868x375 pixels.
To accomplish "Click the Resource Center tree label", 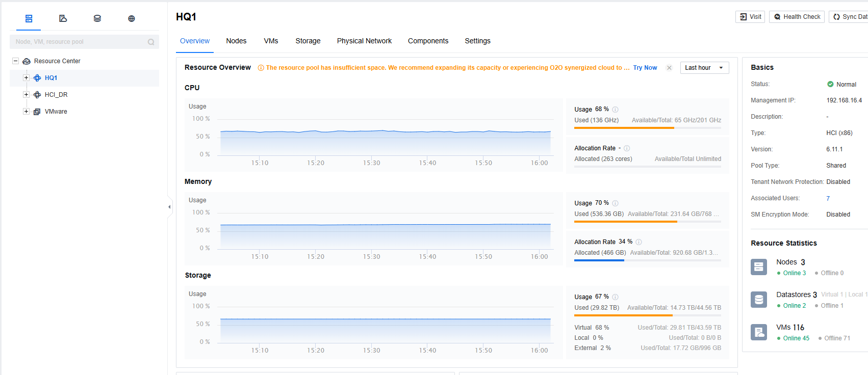I will (57, 61).
